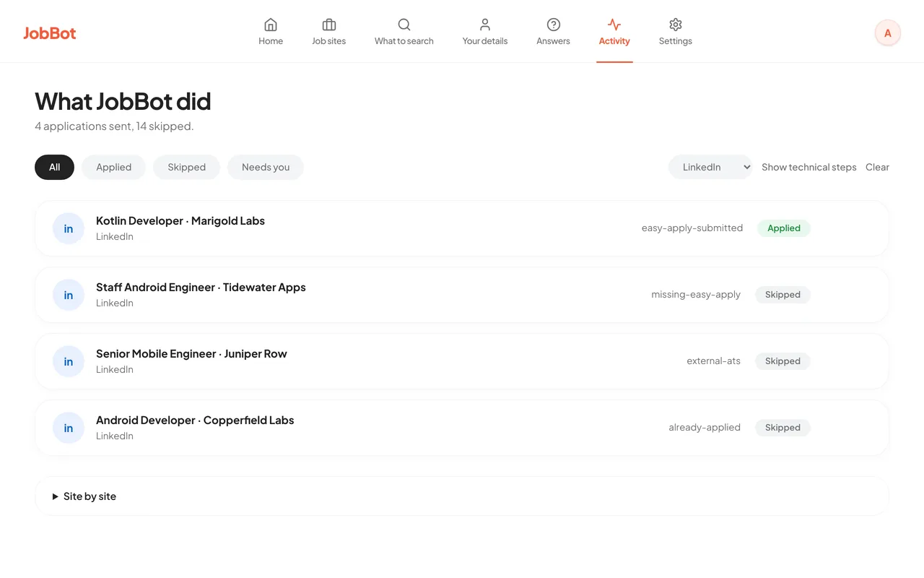The width and height of the screenshot is (924, 578).
Task: Click the 4 applications sent summary text
Action: [114, 126]
